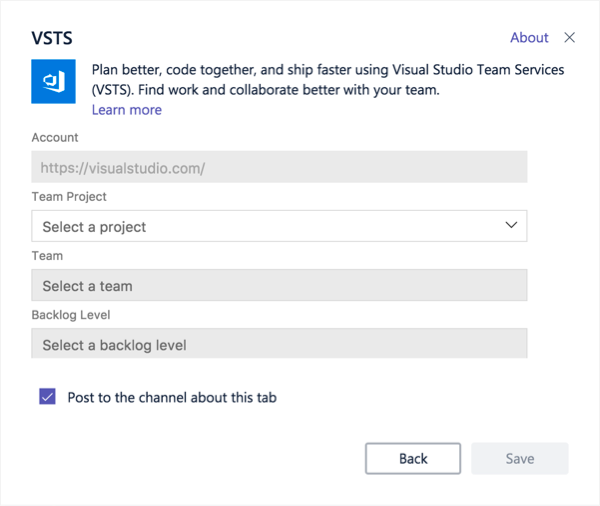Click the Team Project label

point(69,197)
